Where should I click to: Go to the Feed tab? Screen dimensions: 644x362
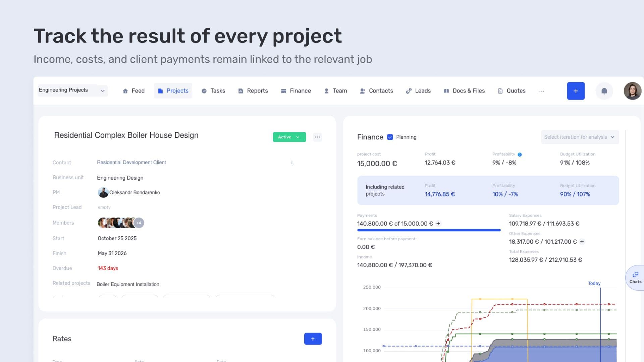(133, 91)
